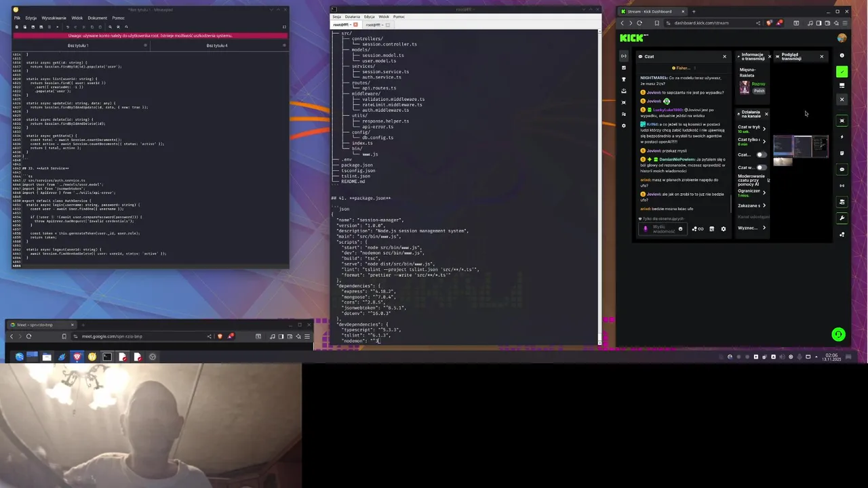The height and width of the screenshot is (488, 868).
Task: Close the Czat panel in Kick
Action: (x=724, y=56)
